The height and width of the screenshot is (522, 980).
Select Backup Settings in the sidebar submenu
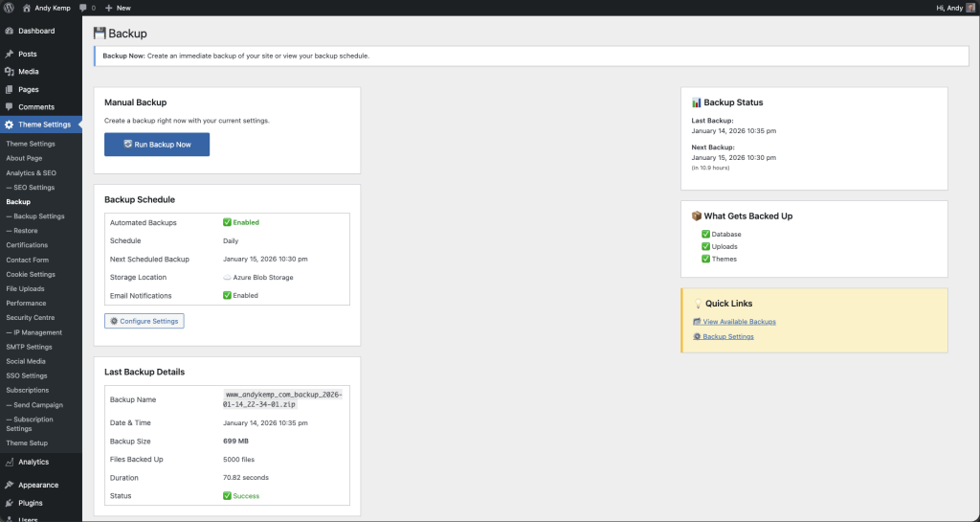(37, 216)
